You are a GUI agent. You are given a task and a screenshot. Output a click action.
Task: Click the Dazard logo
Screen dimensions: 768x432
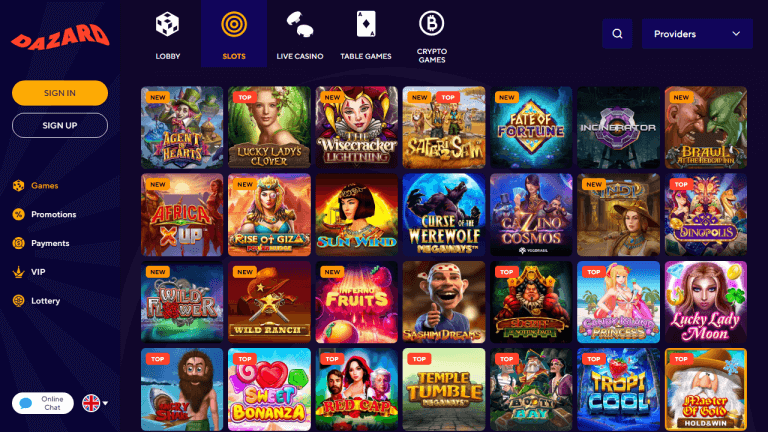[60, 36]
